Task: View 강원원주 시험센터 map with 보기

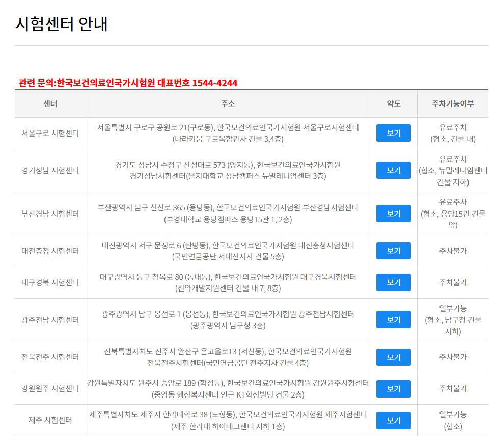Action: tap(393, 389)
